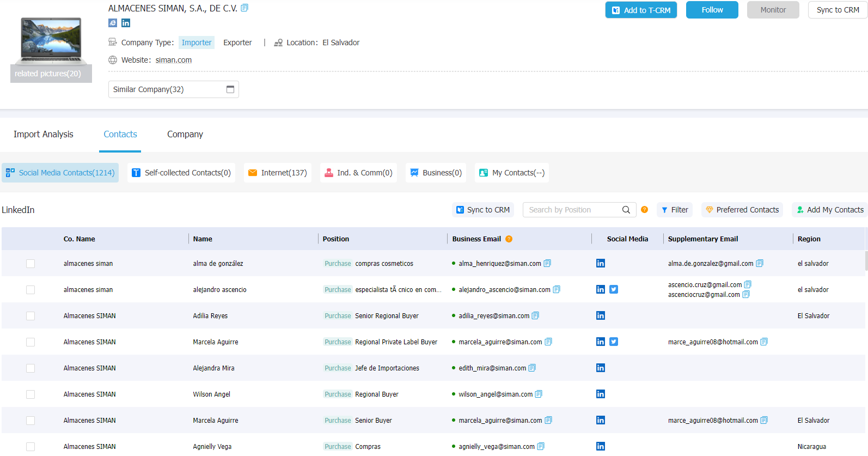Select checkbox for alma de gonzález row
Viewport: 868px width, 456px height.
coord(30,264)
